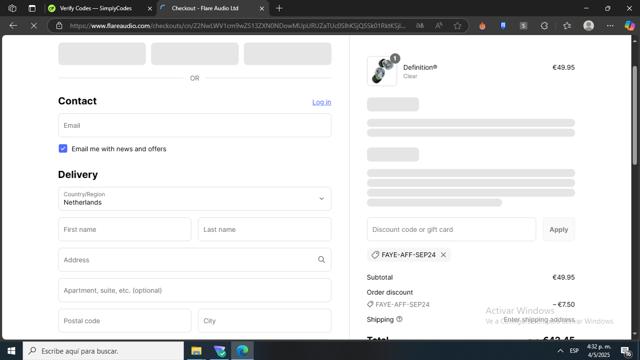The image size is (640, 360).
Task: Click the Postal code field
Action: click(x=124, y=321)
